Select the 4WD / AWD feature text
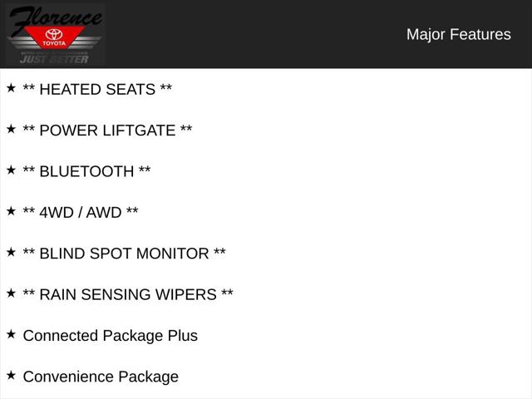This screenshot has height=399, width=532. [x=81, y=213]
